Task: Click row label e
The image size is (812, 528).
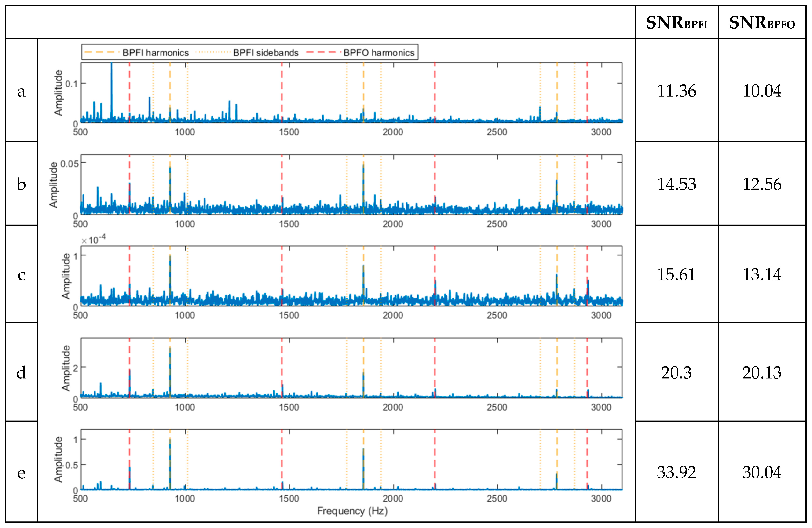Action: 21,473
